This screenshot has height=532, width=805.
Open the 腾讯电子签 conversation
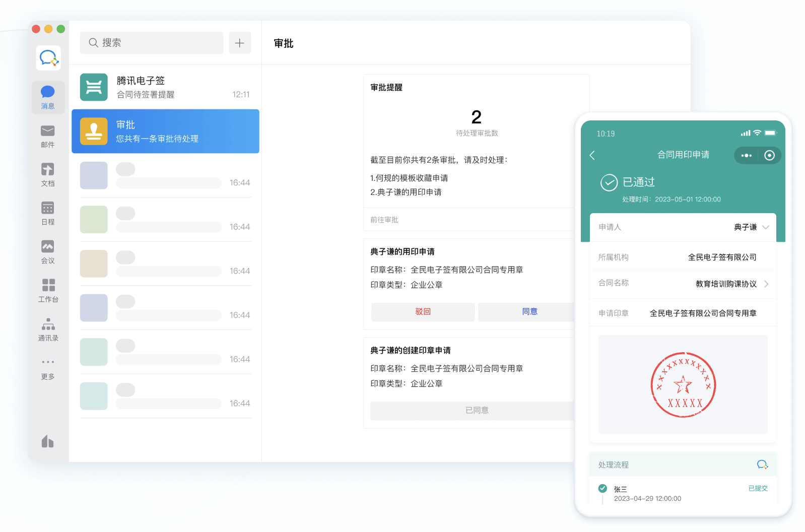[x=165, y=87]
